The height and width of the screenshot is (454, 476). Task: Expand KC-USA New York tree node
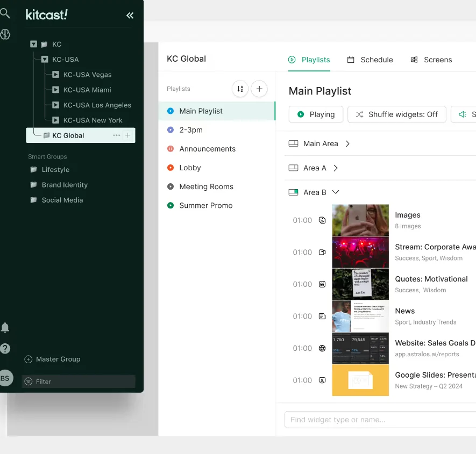coord(55,120)
